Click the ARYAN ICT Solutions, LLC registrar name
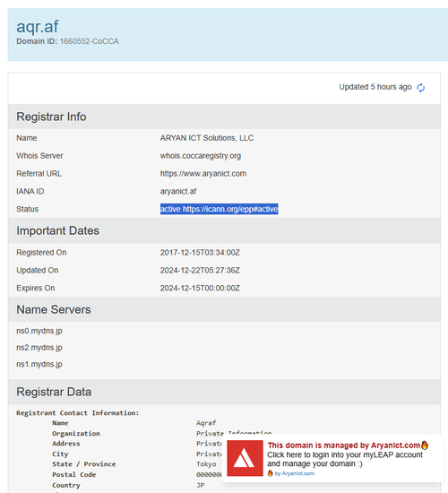Image resolution: width=448 pixels, height=493 pixels. [207, 138]
